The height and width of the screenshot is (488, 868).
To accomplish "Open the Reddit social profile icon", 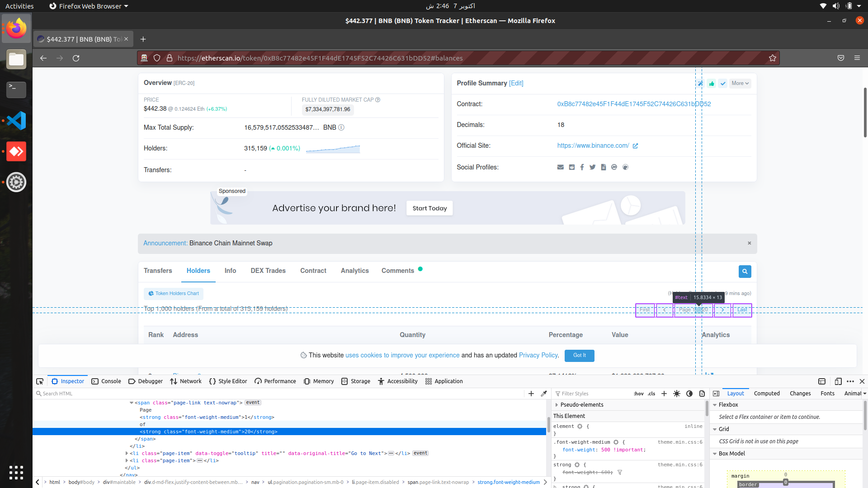I will click(x=572, y=167).
